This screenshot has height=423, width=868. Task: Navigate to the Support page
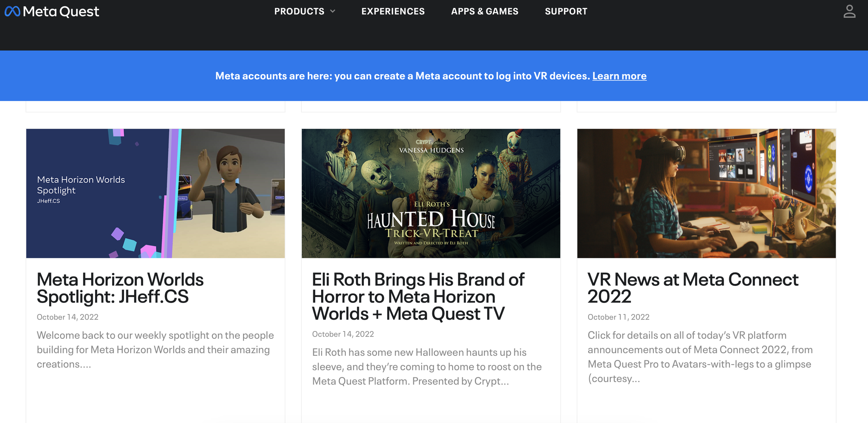pyautogui.click(x=566, y=11)
